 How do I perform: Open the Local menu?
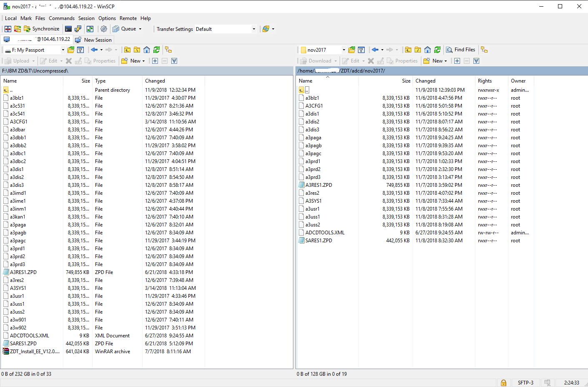pyautogui.click(x=11, y=18)
